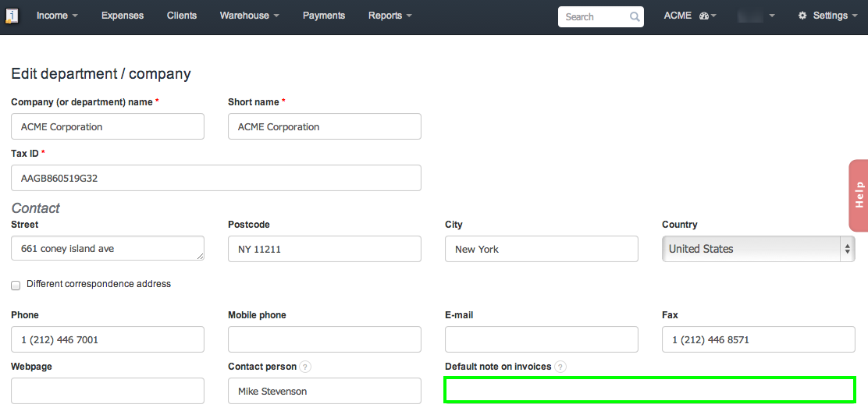868x408 pixels.
Task: Go to Clients in the navbar
Action: tap(182, 16)
